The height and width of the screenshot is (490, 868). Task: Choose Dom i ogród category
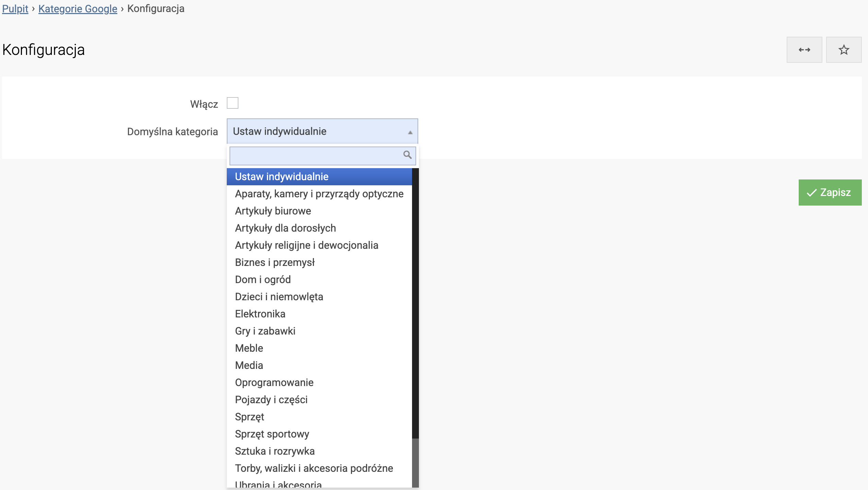pyautogui.click(x=263, y=280)
